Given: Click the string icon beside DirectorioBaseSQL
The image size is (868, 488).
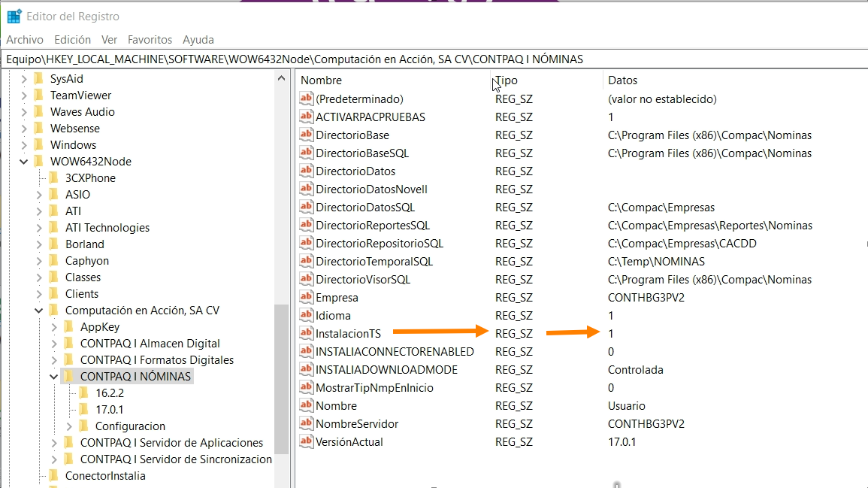Looking at the screenshot, I should 306,153.
